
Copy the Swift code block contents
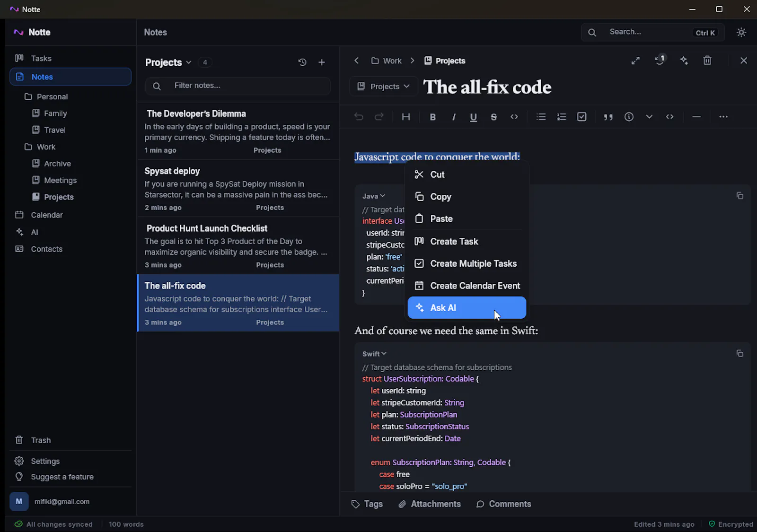click(x=739, y=354)
